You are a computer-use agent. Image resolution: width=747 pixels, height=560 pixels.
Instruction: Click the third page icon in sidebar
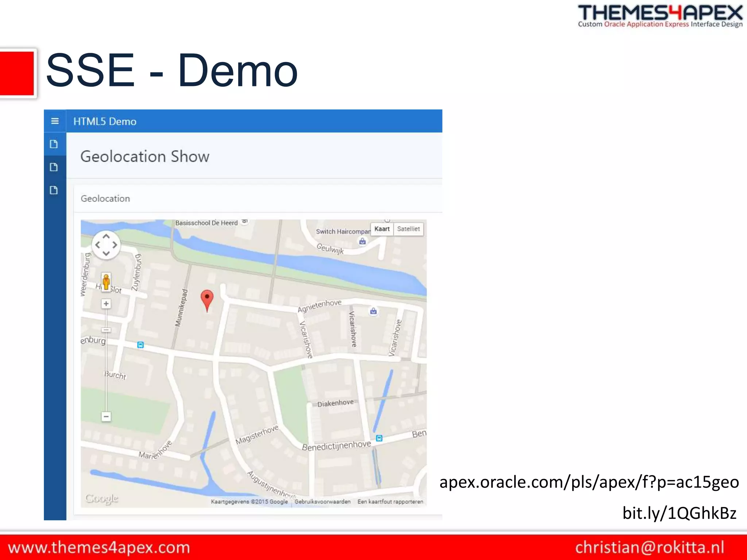coord(54,190)
